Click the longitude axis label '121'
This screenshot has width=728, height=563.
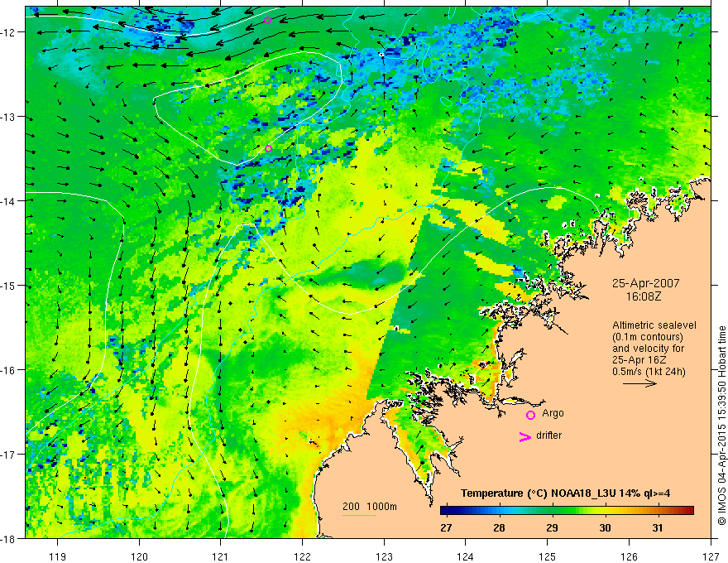(221, 556)
